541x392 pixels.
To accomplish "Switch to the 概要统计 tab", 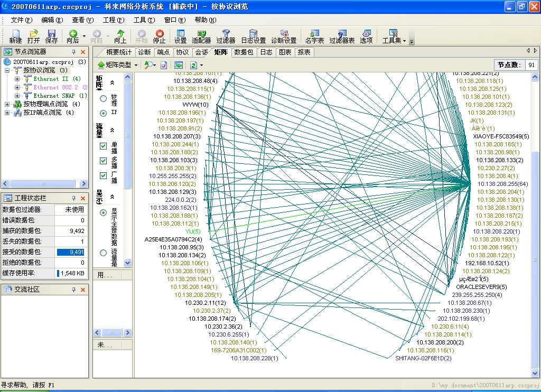I will (x=119, y=52).
